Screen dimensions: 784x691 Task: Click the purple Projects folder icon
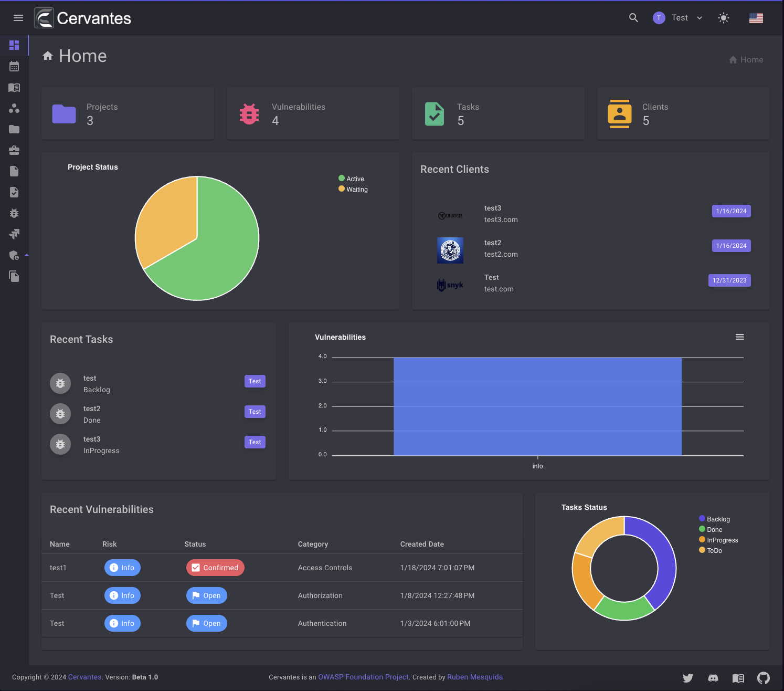[x=64, y=114]
